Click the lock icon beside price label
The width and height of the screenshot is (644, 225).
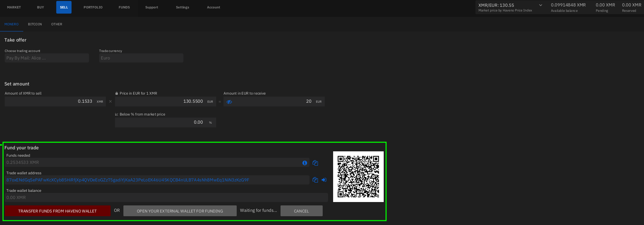[117, 94]
